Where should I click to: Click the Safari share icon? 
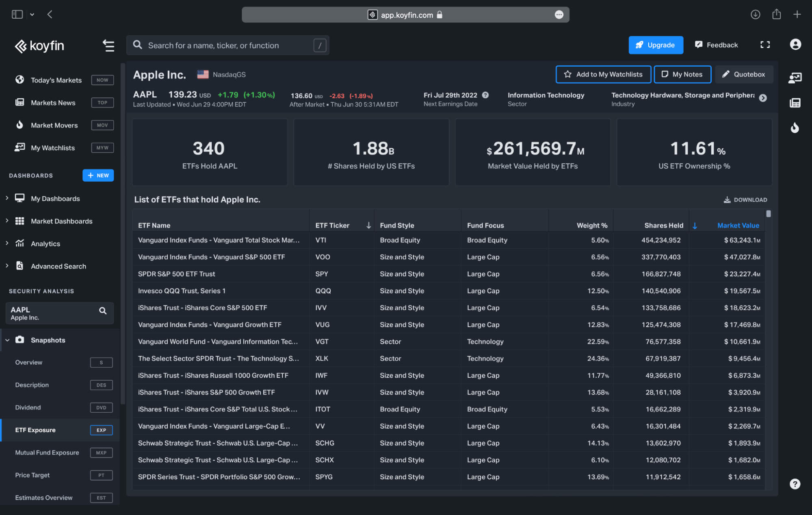(776, 14)
